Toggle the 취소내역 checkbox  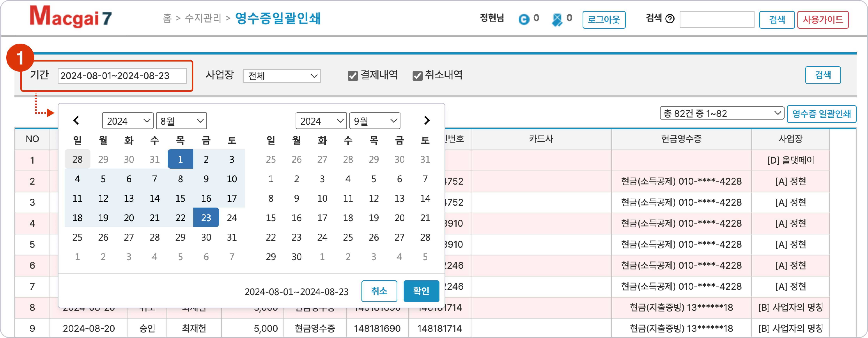coord(417,76)
